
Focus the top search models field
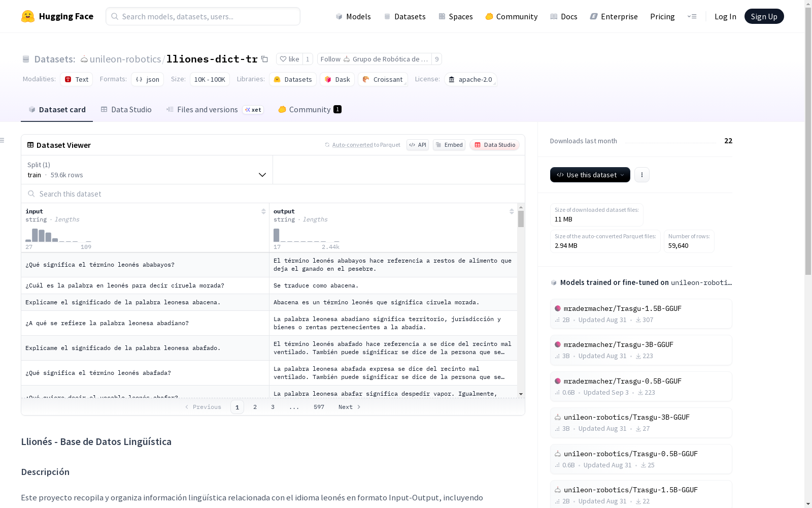tap(203, 16)
